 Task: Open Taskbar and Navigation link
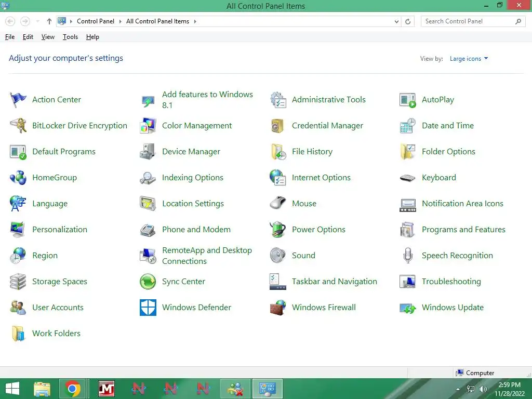click(x=334, y=282)
